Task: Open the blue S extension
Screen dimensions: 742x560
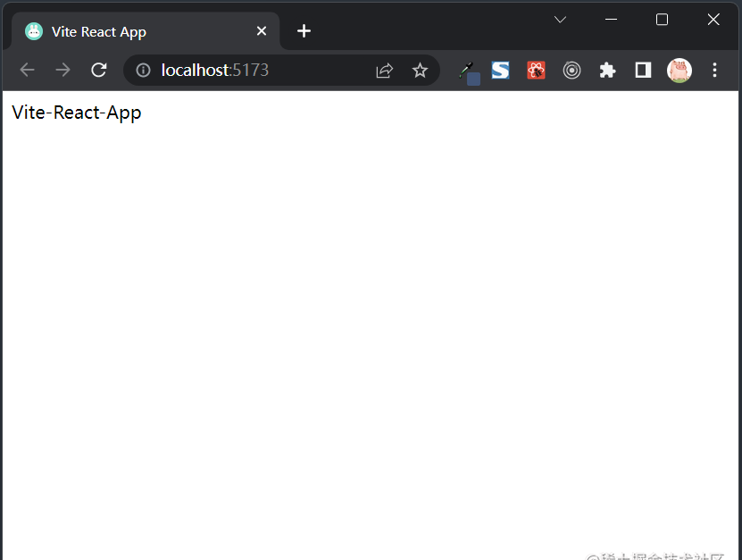Action: point(500,70)
